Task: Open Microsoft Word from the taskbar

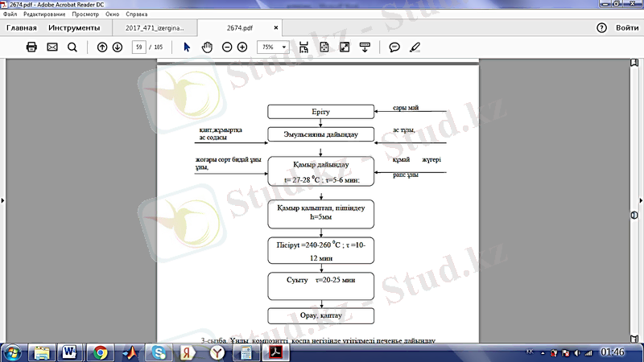Action: coord(70,353)
